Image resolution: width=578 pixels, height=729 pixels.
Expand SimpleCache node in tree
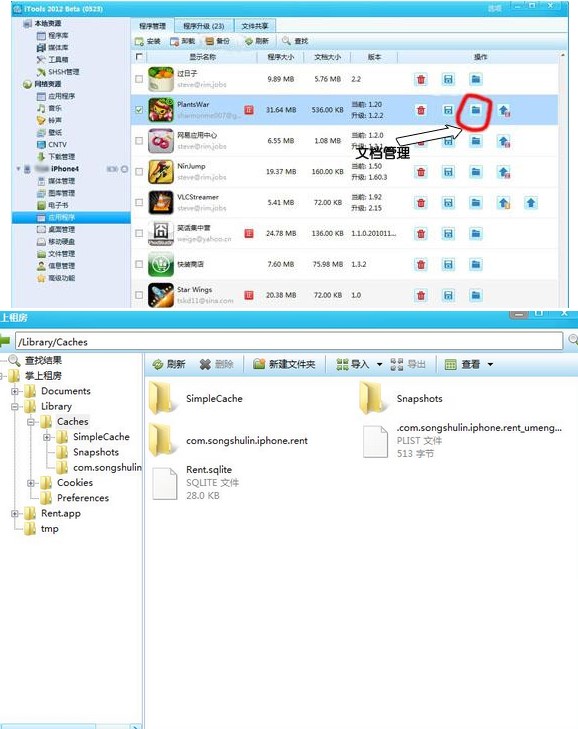tap(47, 437)
